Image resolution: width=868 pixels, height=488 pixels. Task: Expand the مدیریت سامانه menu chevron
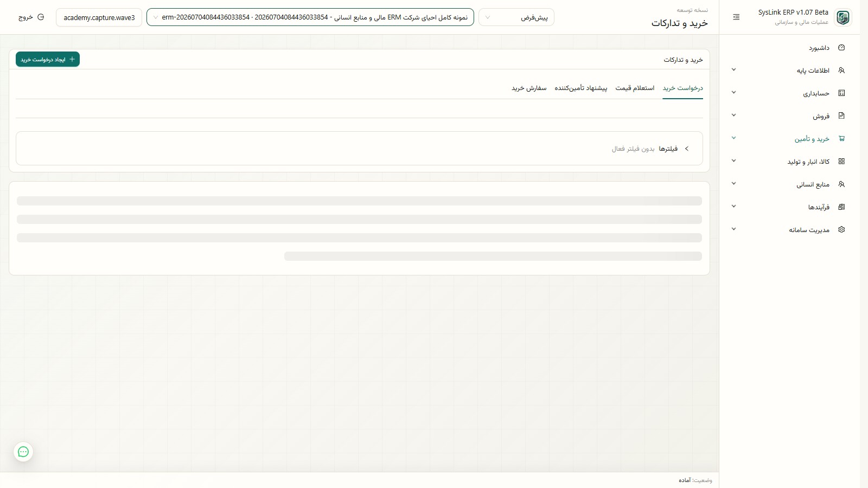coord(733,229)
